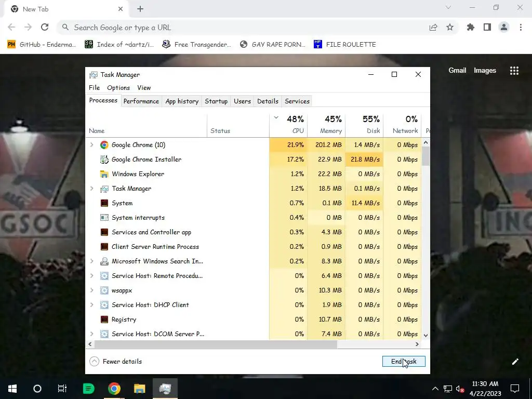
Task: Sort processes by Name column header
Action: tap(146, 125)
